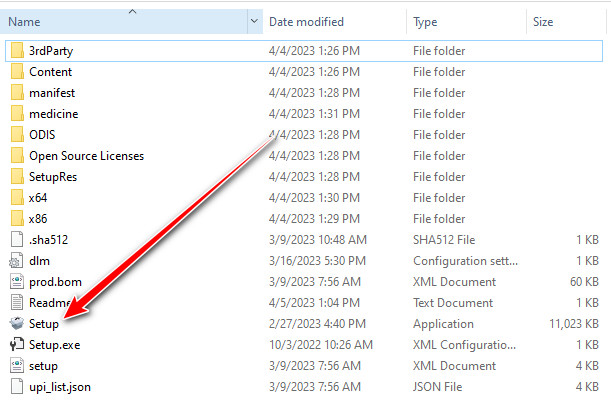Select the x64 folder icon
The height and width of the screenshot is (412, 611).
16,197
